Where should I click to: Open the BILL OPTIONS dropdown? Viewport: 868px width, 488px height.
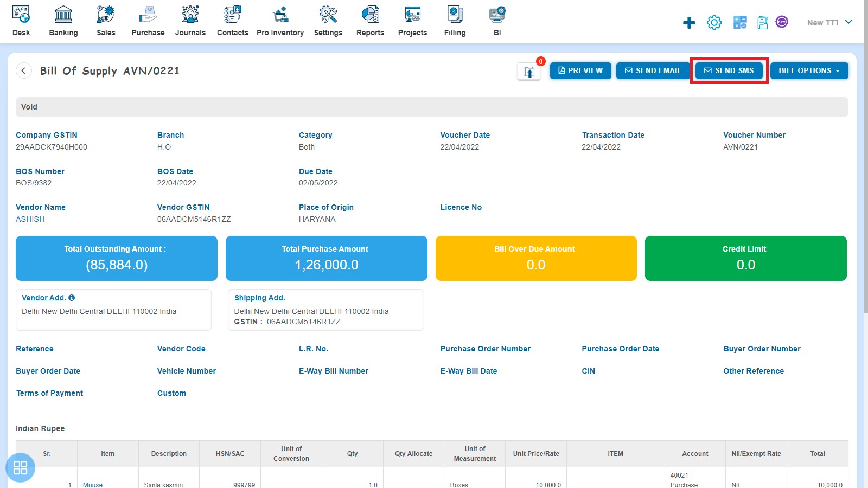809,70
